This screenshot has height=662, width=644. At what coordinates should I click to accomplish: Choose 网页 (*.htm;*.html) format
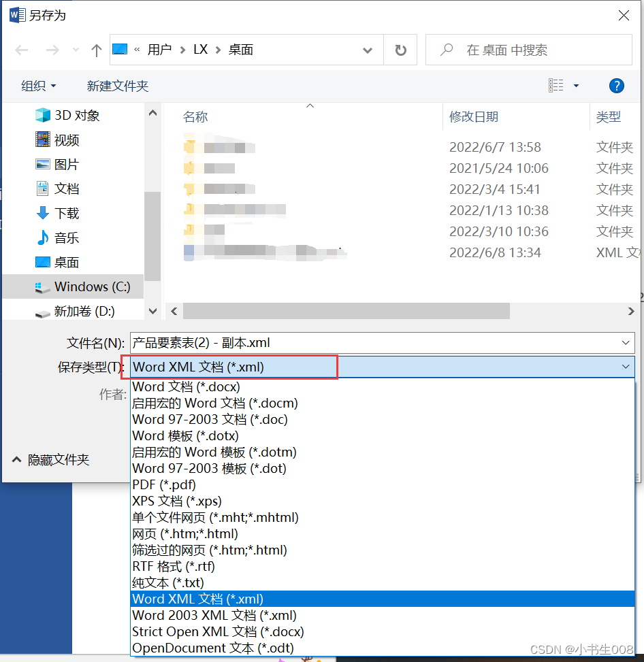click(383, 533)
